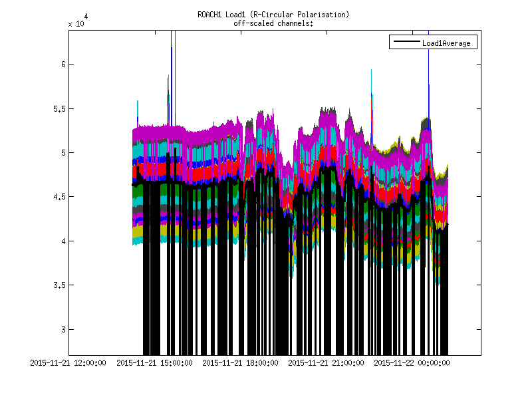Viewport: 532px width, 399px height.
Task: Select the x 10 exponent axis label
Action: pos(75,22)
